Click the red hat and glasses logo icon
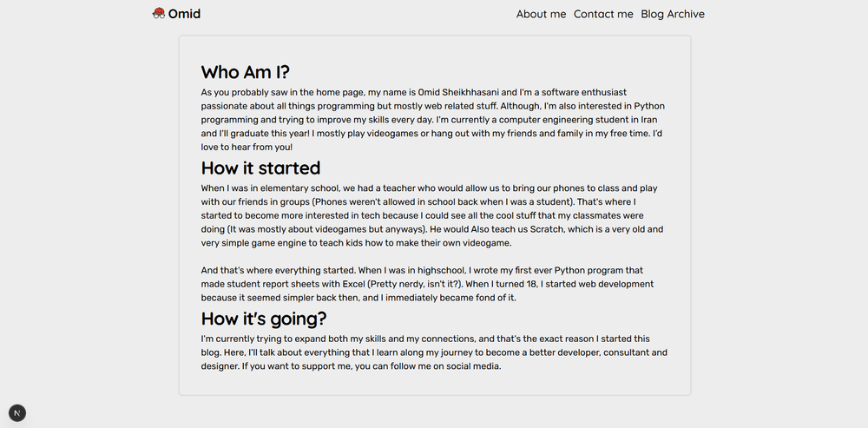This screenshot has height=428, width=868. click(x=159, y=13)
